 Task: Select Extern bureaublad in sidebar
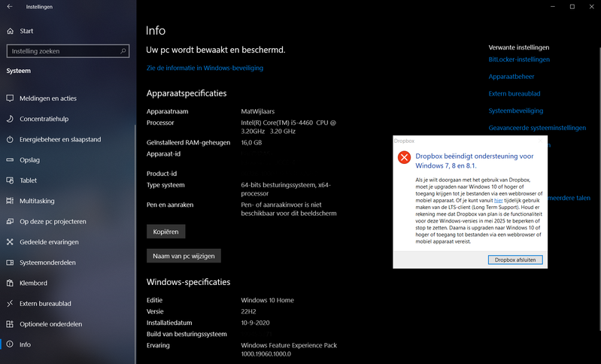(x=45, y=304)
